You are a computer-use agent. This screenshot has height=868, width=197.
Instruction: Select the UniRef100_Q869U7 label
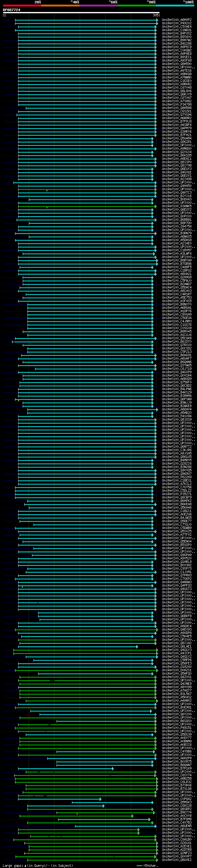(x=177, y=474)
